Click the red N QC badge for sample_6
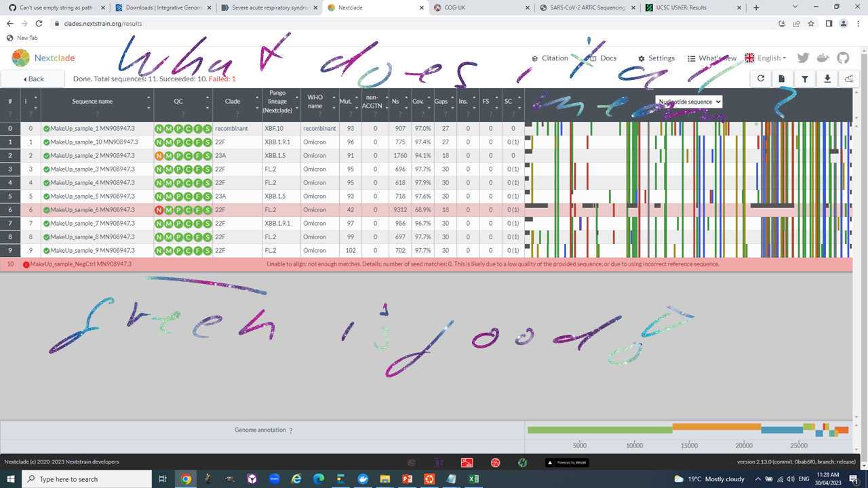The image size is (868, 488). [159, 210]
